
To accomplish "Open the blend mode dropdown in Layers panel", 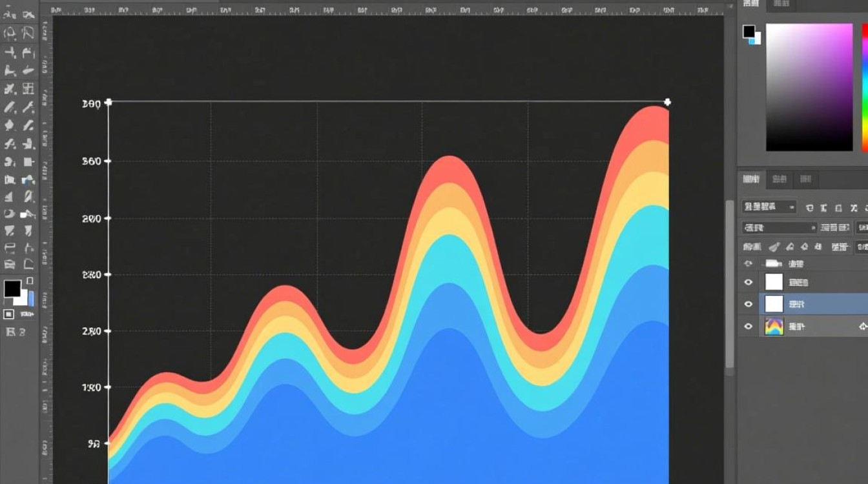I will coord(779,227).
